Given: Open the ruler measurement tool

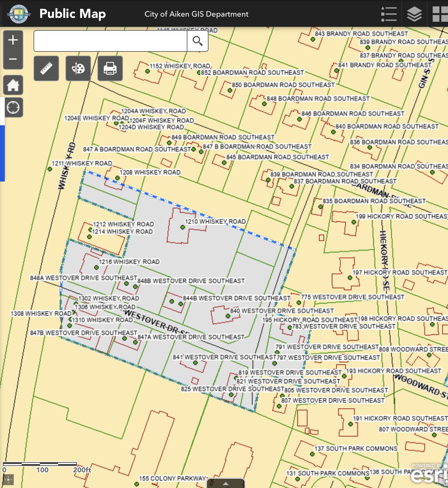Looking at the screenshot, I should (x=46, y=68).
